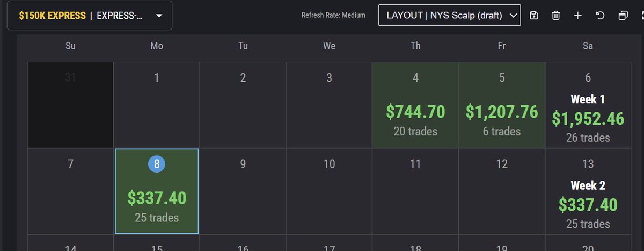Click the We weekday column header

click(x=329, y=46)
